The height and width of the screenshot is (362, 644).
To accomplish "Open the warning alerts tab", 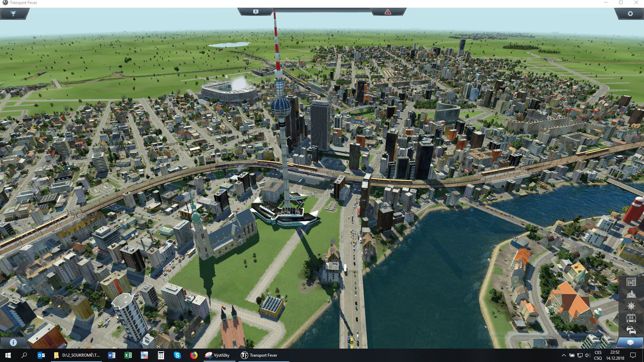I will point(388,12).
